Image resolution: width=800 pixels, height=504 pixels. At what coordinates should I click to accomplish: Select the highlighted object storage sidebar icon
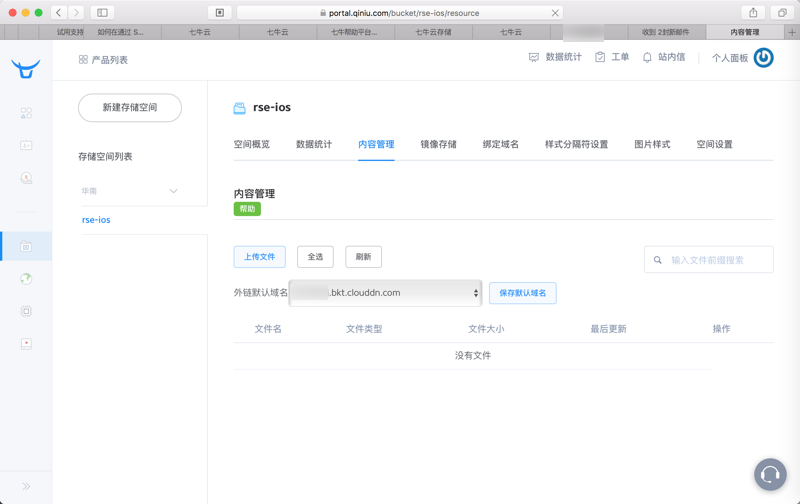pyautogui.click(x=26, y=247)
